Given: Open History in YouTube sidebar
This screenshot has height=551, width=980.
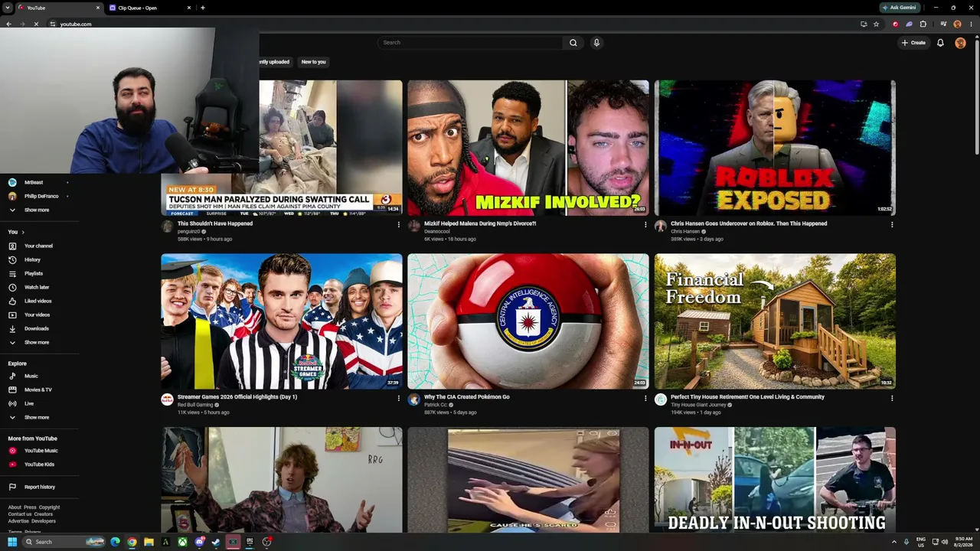Looking at the screenshot, I should click(x=39, y=259).
